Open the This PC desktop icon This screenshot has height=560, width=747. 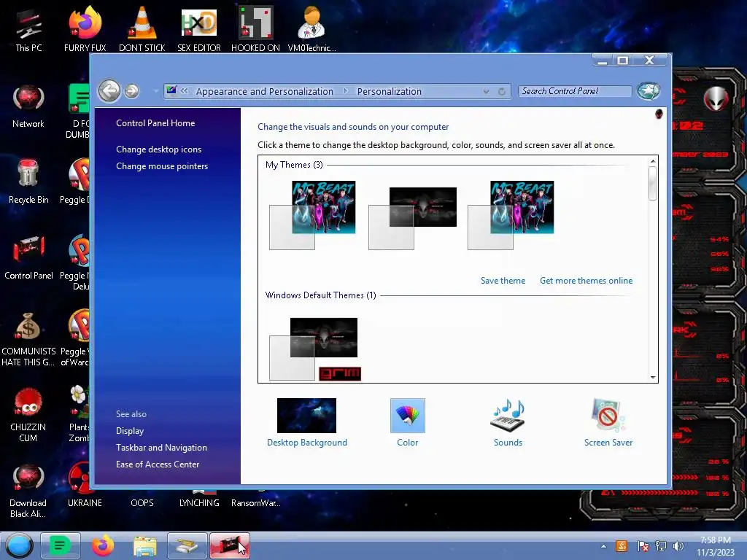(28, 30)
